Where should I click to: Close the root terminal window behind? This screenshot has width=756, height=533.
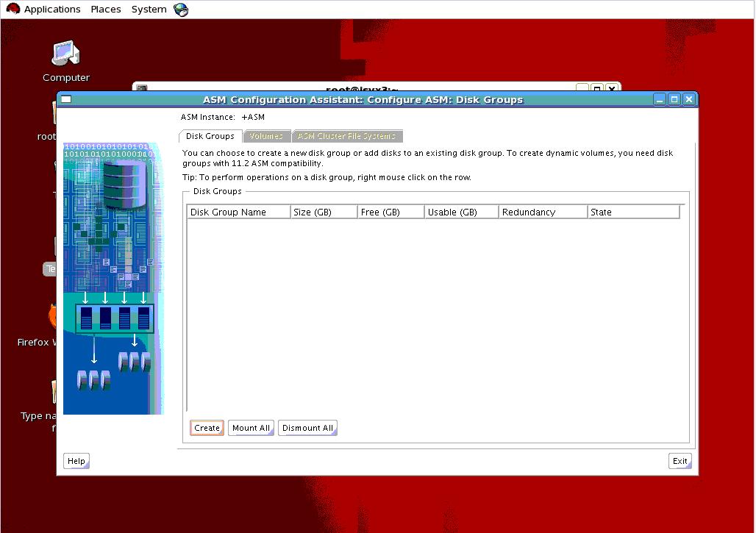(611, 88)
